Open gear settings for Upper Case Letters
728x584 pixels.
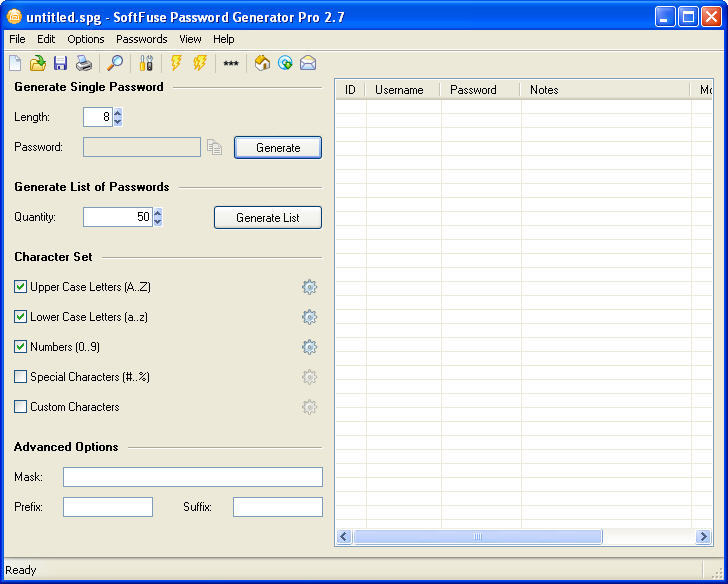pos(309,287)
